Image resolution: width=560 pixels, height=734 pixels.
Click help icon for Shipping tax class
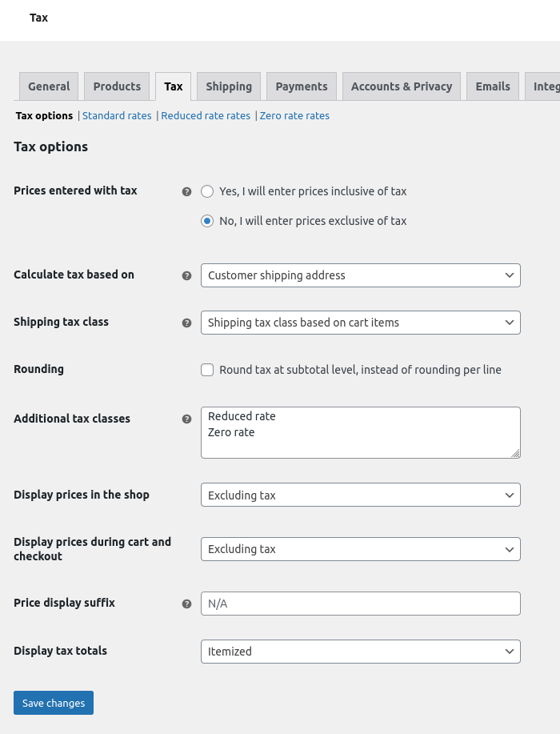[x=186, y=323]
